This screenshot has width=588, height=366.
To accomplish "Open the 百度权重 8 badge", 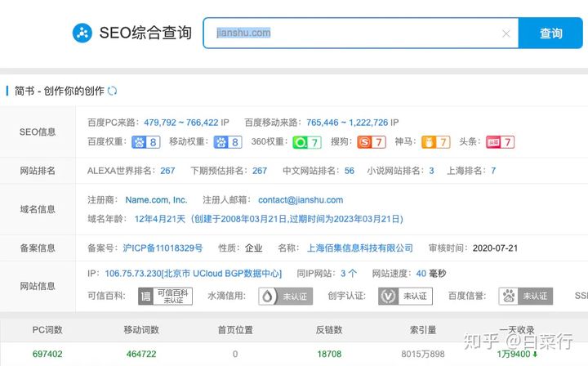I will tap(146, 142).
